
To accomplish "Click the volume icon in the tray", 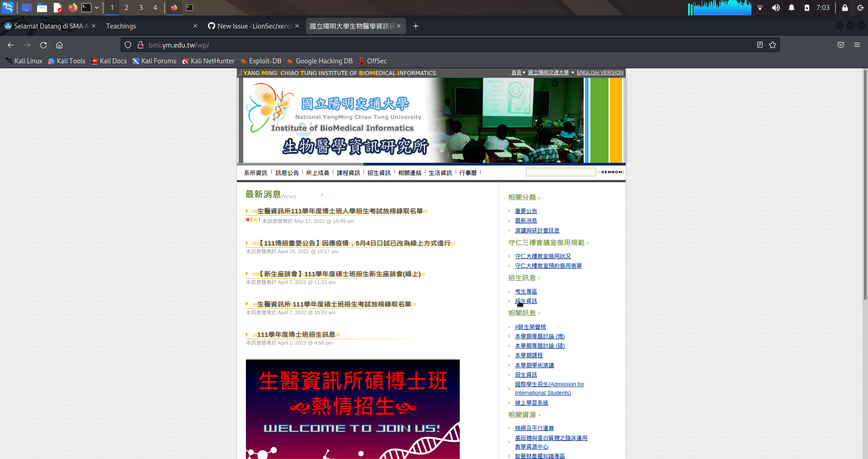I will 776,8.
